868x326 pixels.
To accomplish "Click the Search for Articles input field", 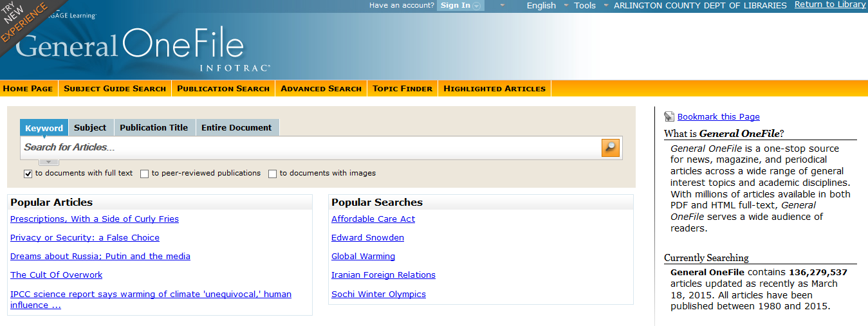I will click(x=309, y=147).
